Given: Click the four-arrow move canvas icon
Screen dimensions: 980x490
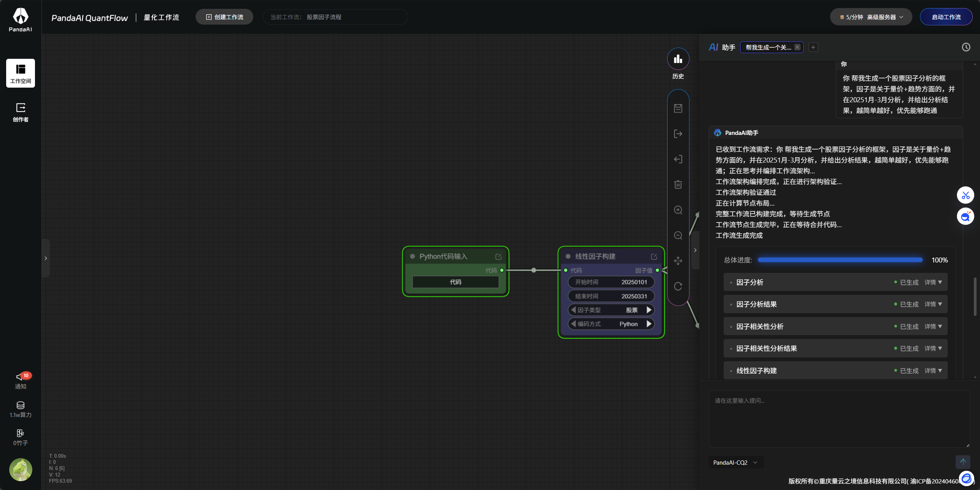Looking at the screenshot, I should coord(678,261).
